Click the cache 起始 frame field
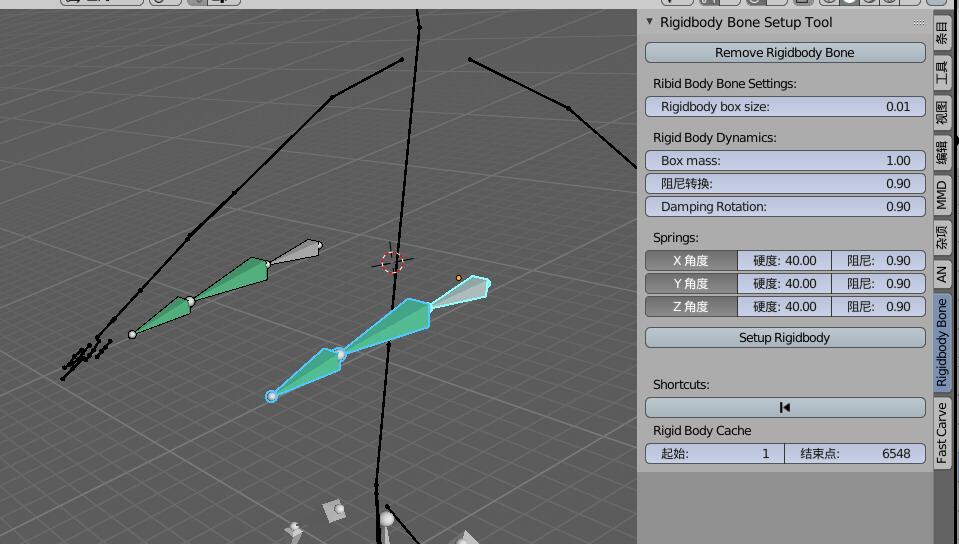 [714, 454]
